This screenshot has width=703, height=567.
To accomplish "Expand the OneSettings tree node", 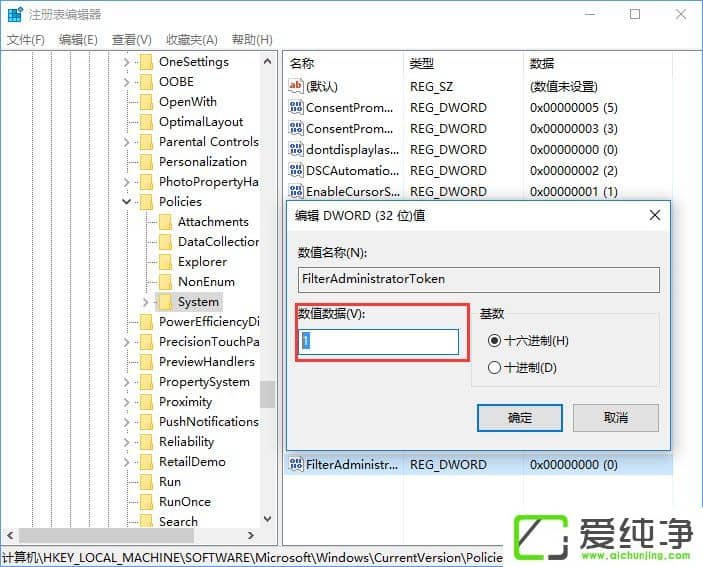I will [x=127, y=62].
